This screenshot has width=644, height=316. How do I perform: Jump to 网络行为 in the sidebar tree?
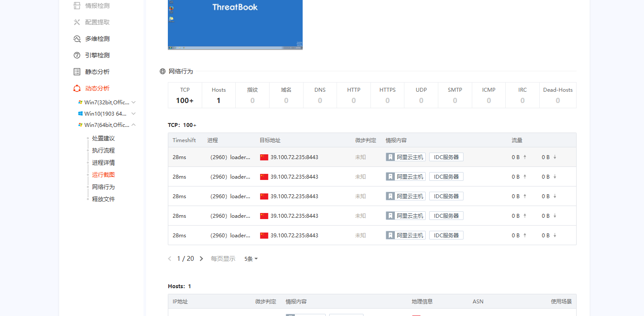pos(103,187)
